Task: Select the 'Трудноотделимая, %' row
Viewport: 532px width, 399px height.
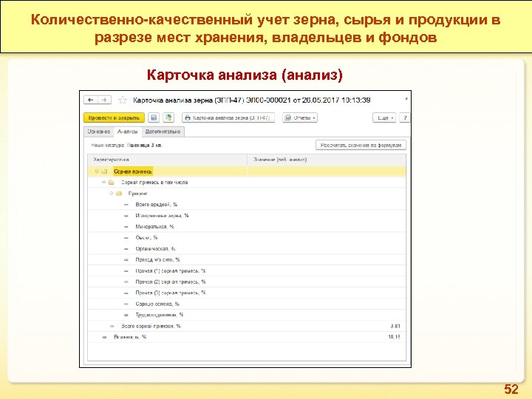Action: pyautogui.click(x=247, y=315)
